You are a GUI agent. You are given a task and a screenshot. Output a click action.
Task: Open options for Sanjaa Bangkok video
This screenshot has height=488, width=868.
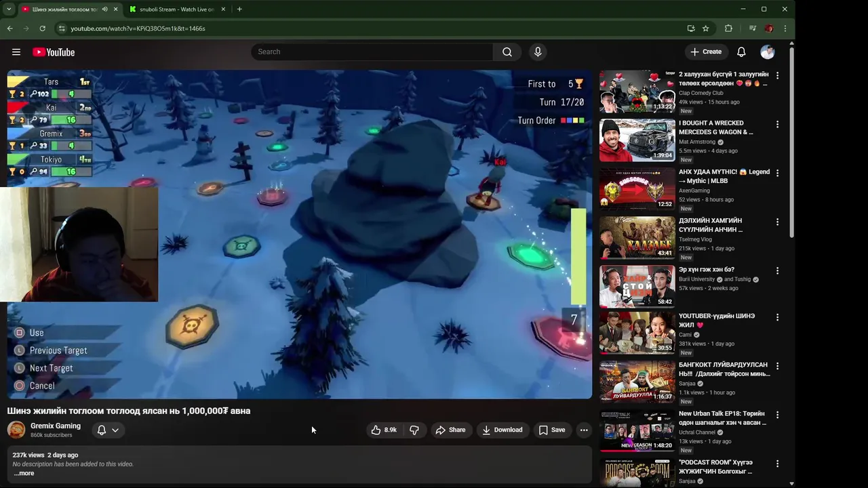777,366
